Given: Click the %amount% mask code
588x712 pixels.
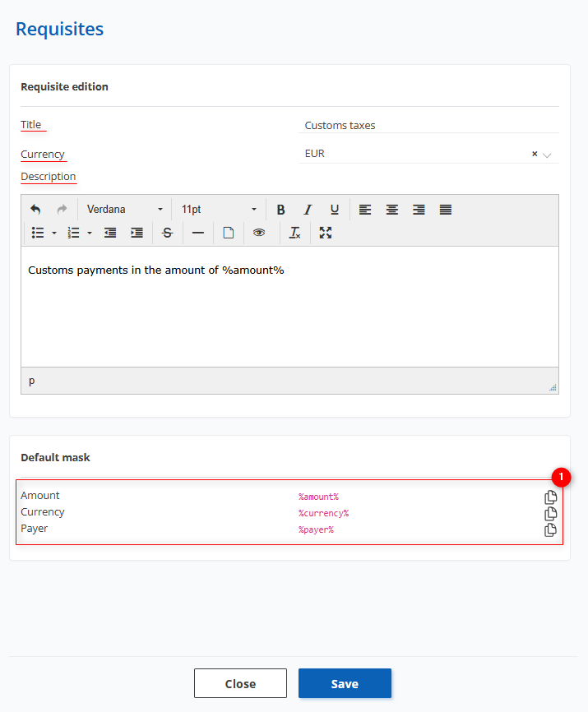Looking at the screenshot, I should [318, 497].
